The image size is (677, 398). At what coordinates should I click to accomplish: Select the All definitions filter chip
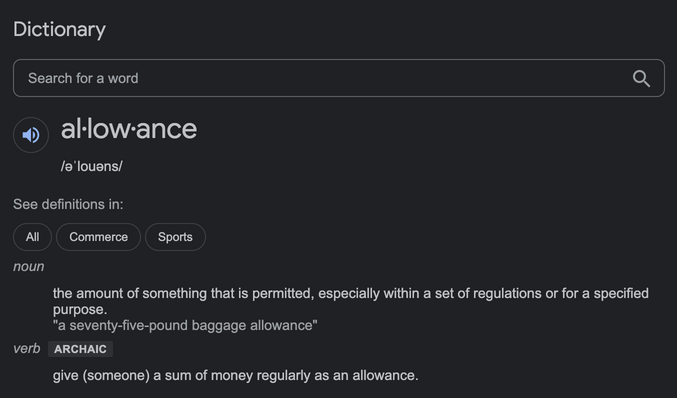point(32,237)
